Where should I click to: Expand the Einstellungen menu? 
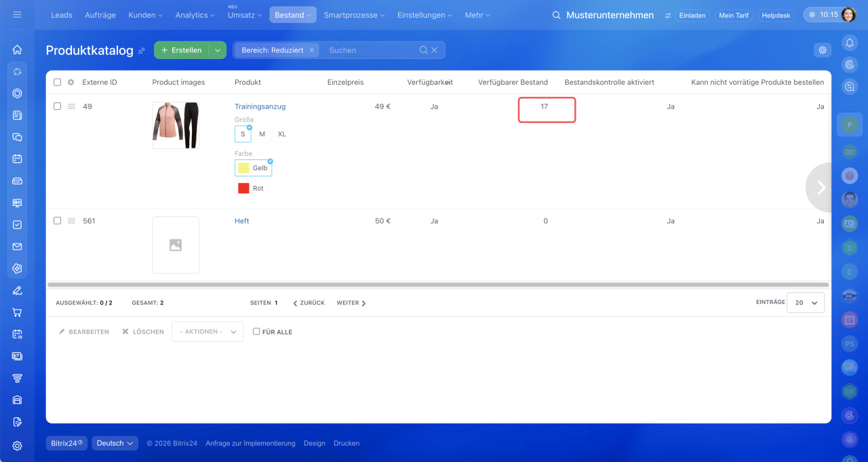[x=425, y=15]
